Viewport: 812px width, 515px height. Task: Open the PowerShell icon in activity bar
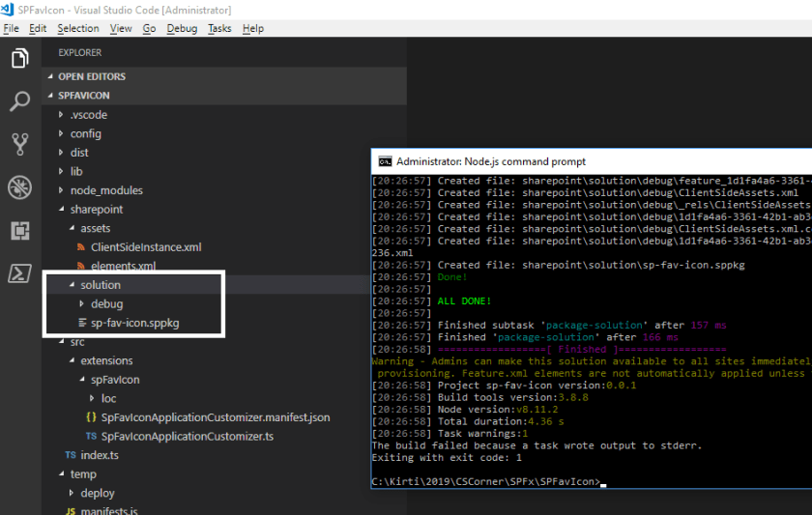pos(19,273)
